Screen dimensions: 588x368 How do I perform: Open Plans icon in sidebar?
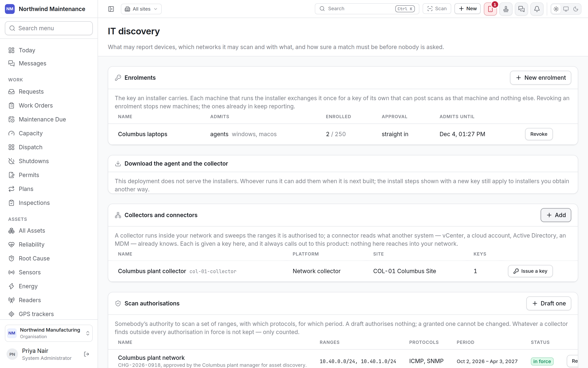coord(11,189)
